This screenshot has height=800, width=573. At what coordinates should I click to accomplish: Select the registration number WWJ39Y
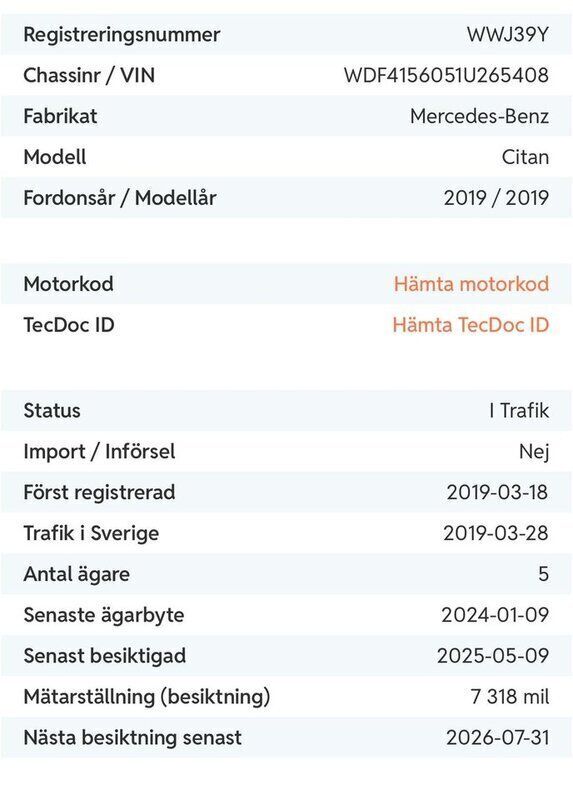point(508,34)
